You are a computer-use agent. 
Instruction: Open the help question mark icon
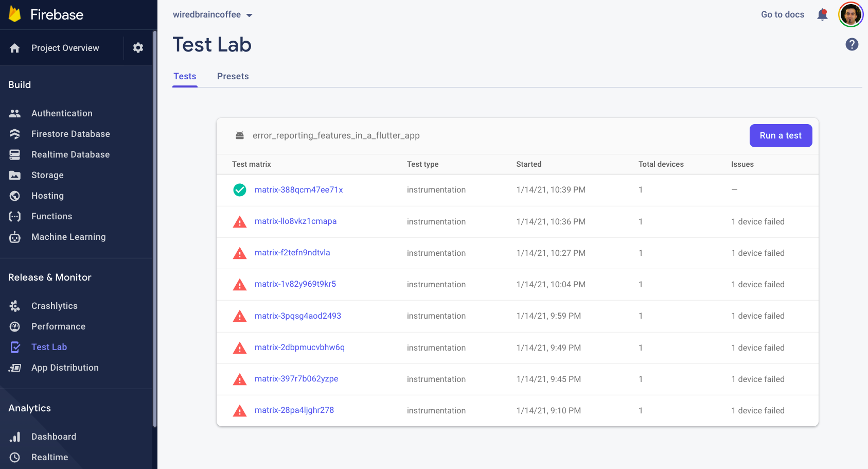point(852,44)
